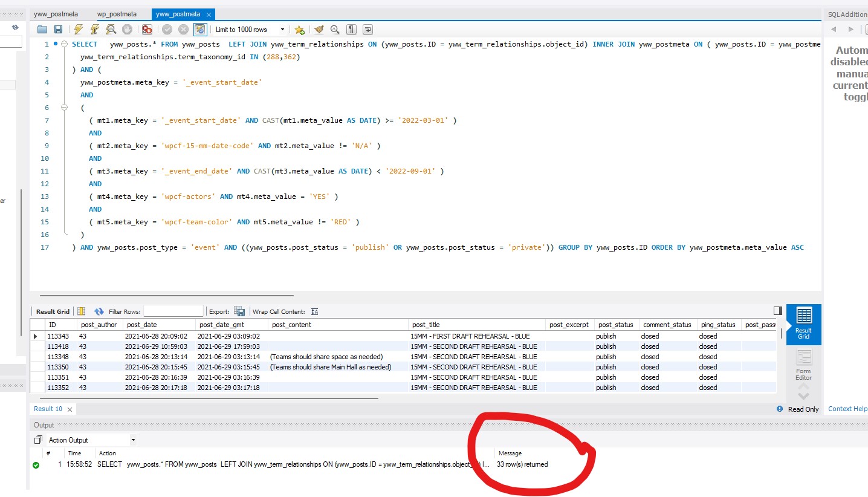
Task: Toggle stop-on-error execution mode icon
Action: [x=147, y=30]
